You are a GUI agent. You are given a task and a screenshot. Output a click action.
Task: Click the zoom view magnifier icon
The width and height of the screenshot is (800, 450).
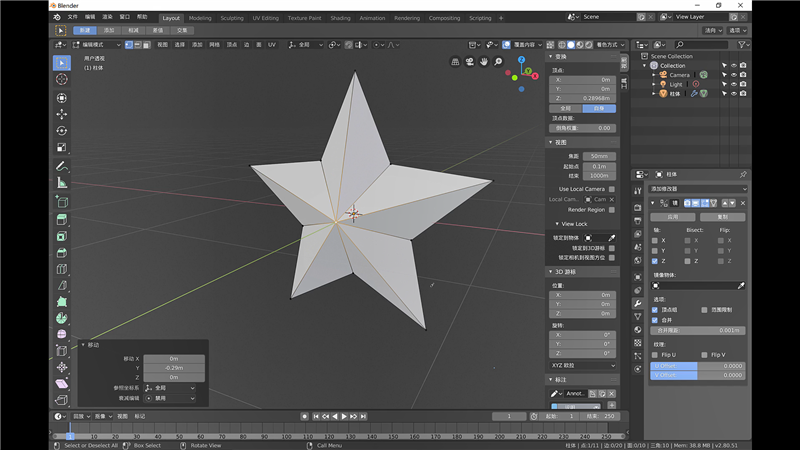pyautogui.click(x=498, y=62)
